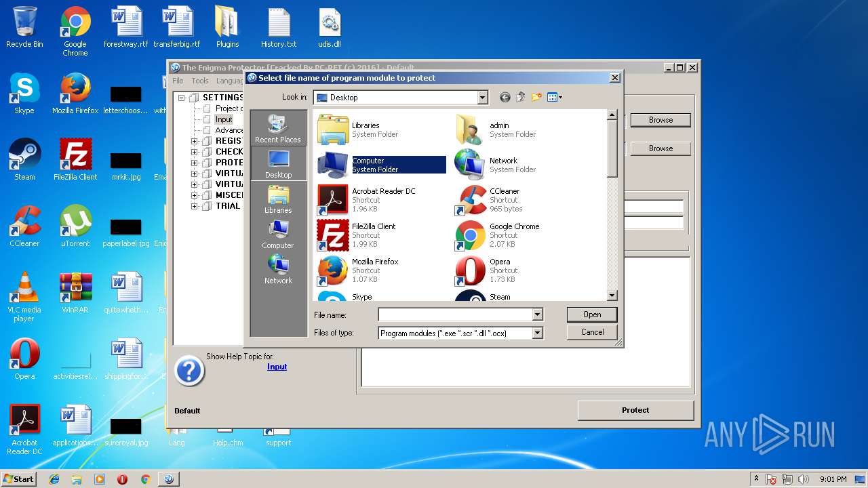Open the File name history dropdown arrow

(537, 314)
